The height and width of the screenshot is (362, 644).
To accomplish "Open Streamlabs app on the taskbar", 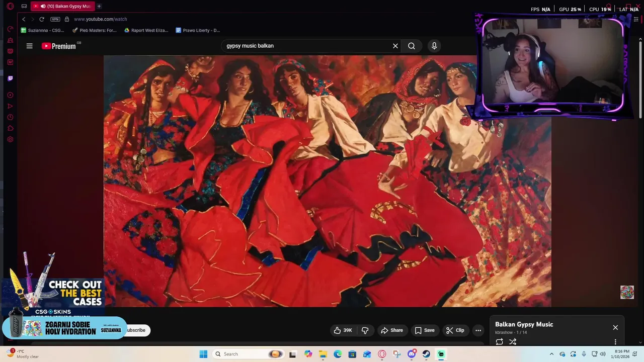I will (x=441, y=354).
